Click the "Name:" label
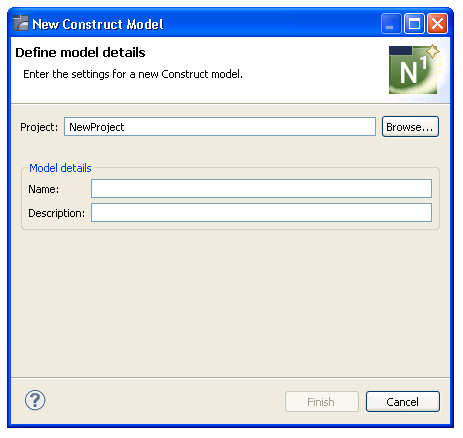The width and height of the screenshot is (463, 438). [44, 189]
